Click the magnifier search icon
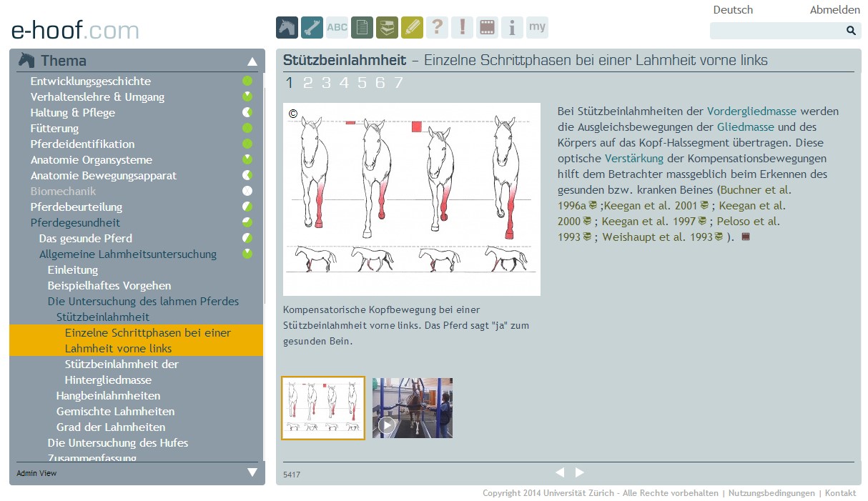Image resolution: width=868 pixels, height=501 pixels. pos(851,31)
